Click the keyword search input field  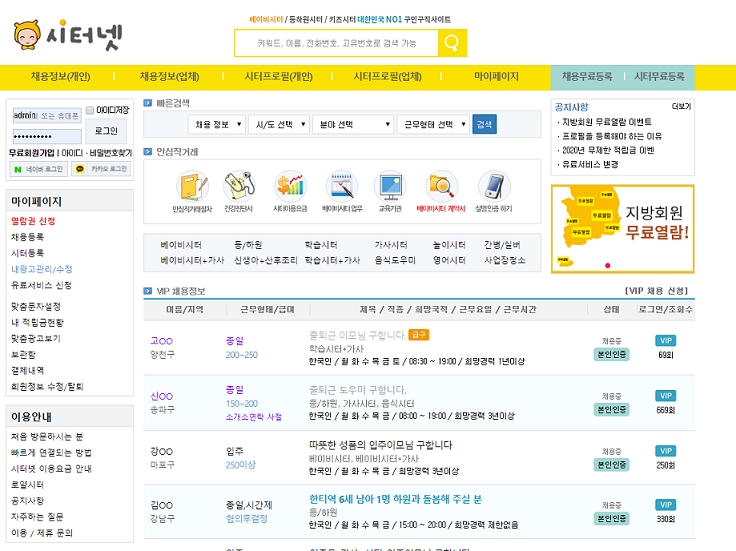(337, 43)
